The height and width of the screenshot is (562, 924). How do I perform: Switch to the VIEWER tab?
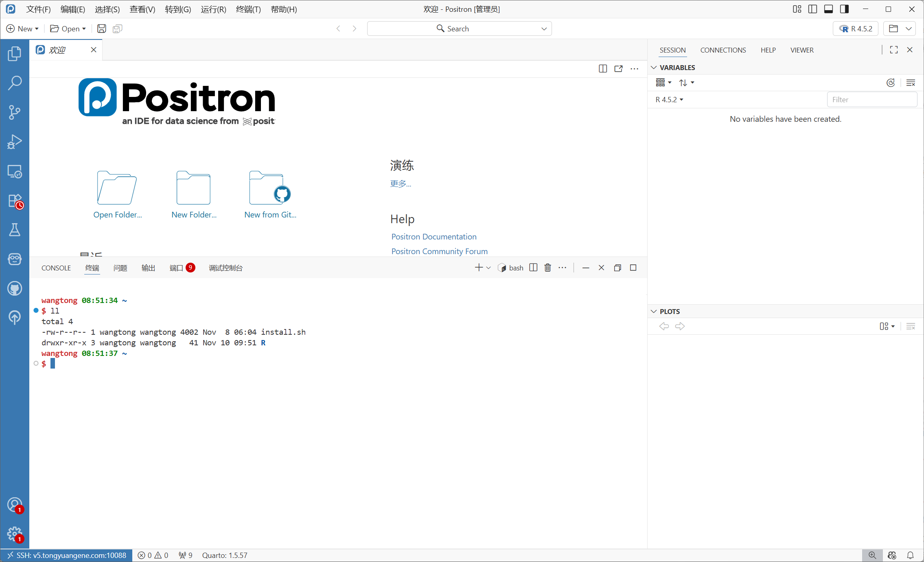pos(802,50)
